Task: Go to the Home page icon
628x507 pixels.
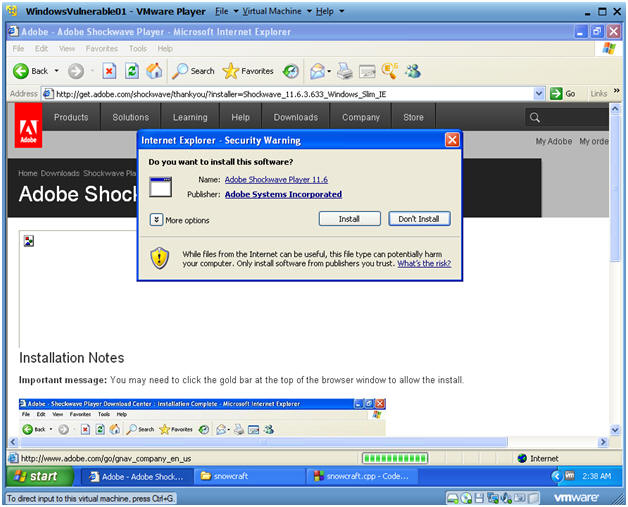Action: (x=154, y=71)
